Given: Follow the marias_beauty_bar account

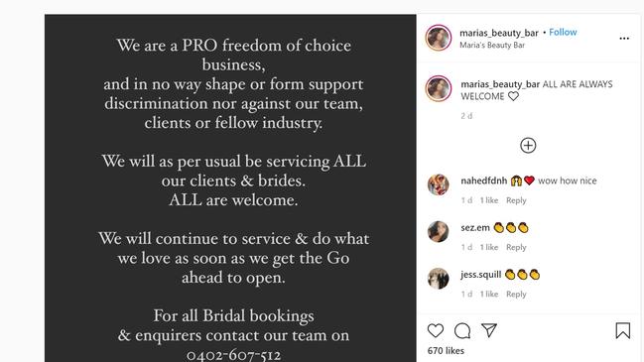Looking at the screenshot, I should [563, 32].
